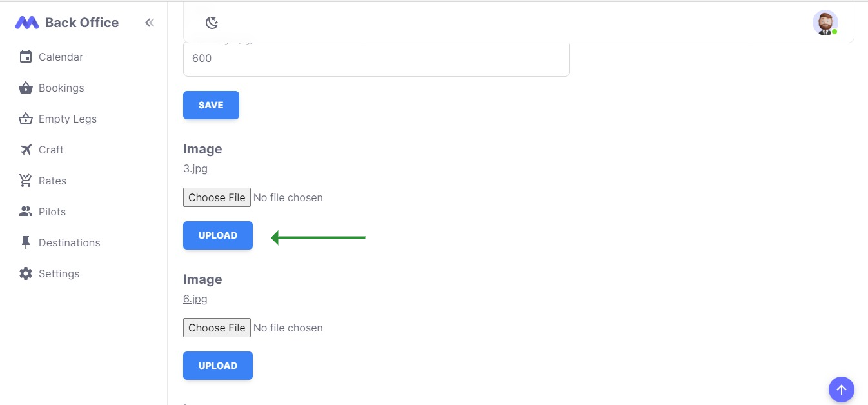Click the Settings gear icon
Image resolution: width=868 pixels, height=405 pixels.
pos(26,273)
